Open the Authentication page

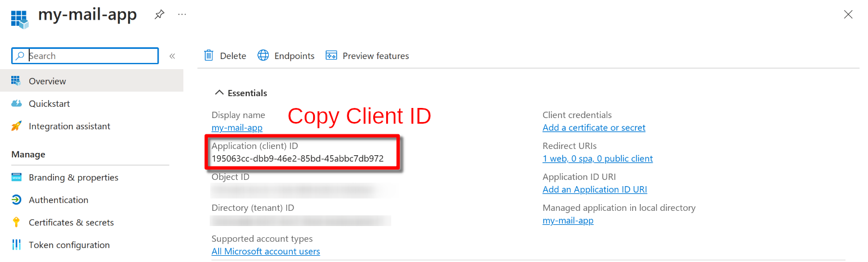[58, 200]
